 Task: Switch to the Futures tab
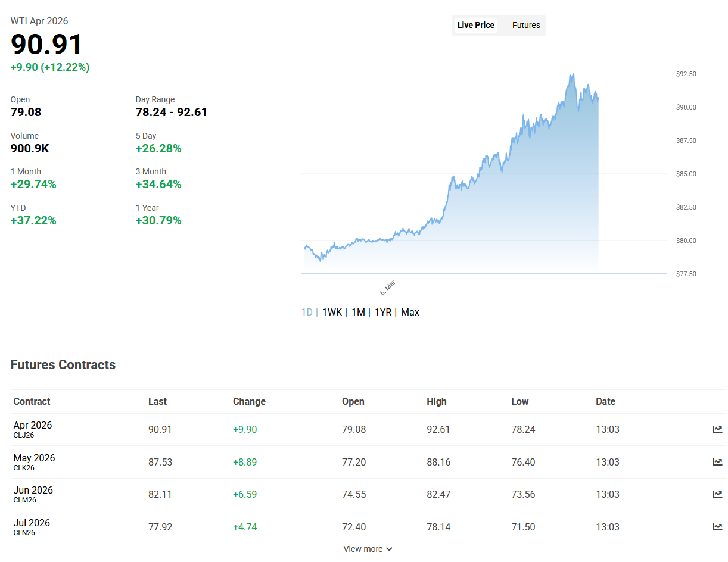click(x=526, y=25)
